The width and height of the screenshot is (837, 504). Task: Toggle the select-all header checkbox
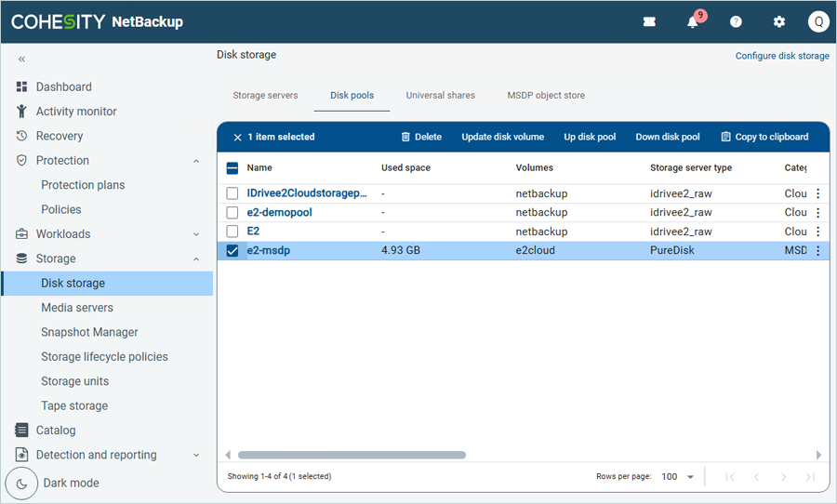pos(232,168)
